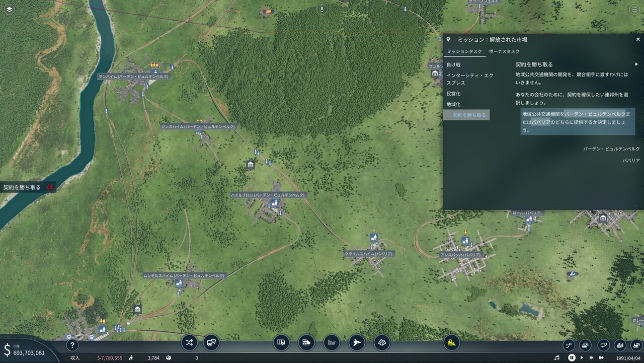Click the station icon above アンスバッハ label
This screenshot has height=363, width=644.
point(465,241)
